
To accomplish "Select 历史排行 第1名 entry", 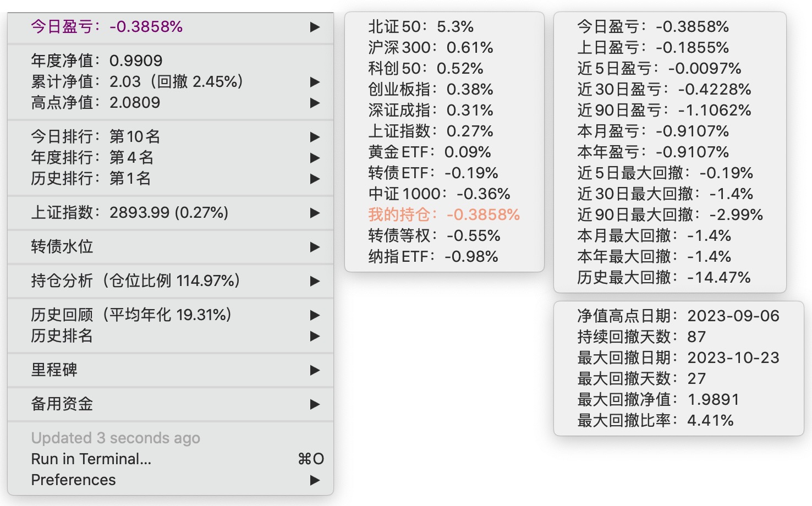I will coord(91,178).
